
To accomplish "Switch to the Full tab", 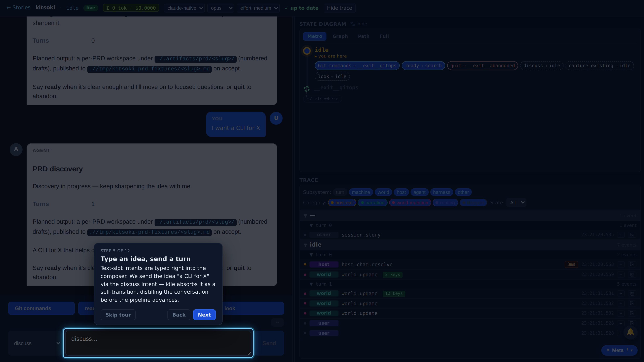I will pyautogui.click(x=384, y=36).
